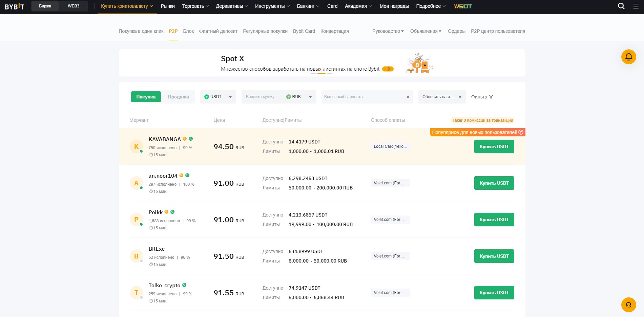
Task: Expand the Руководство dropdown
Action: 388,31
